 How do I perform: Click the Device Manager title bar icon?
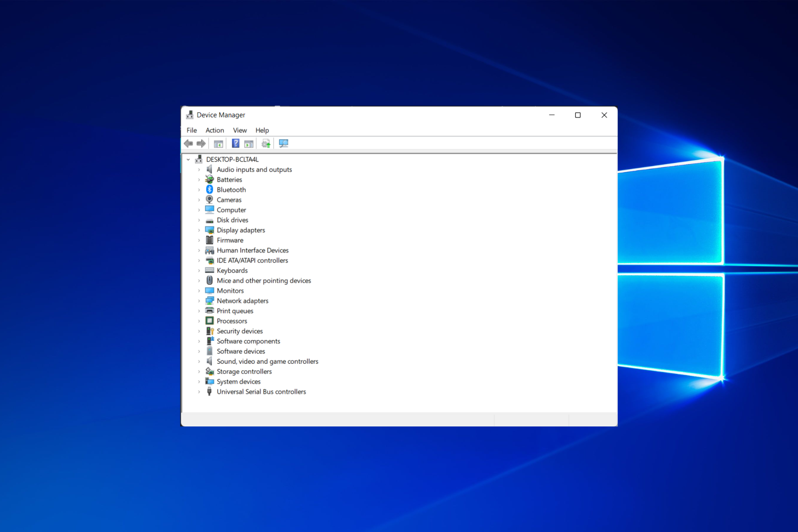pyautogui.click(x=190, y=115)
